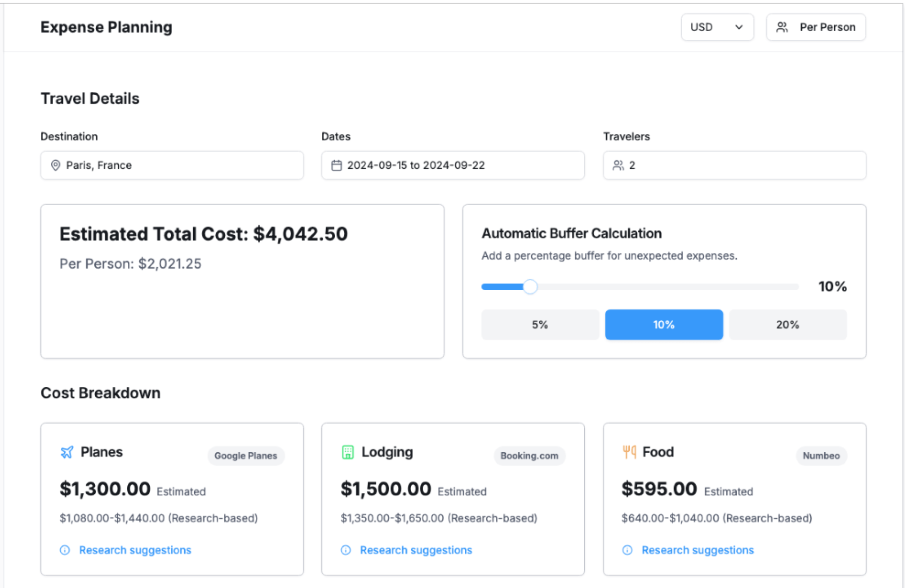The height and width of the screenshot is (588, 905).
Task: Click the airplane icon beside Planes
Action: pos(67,452)
